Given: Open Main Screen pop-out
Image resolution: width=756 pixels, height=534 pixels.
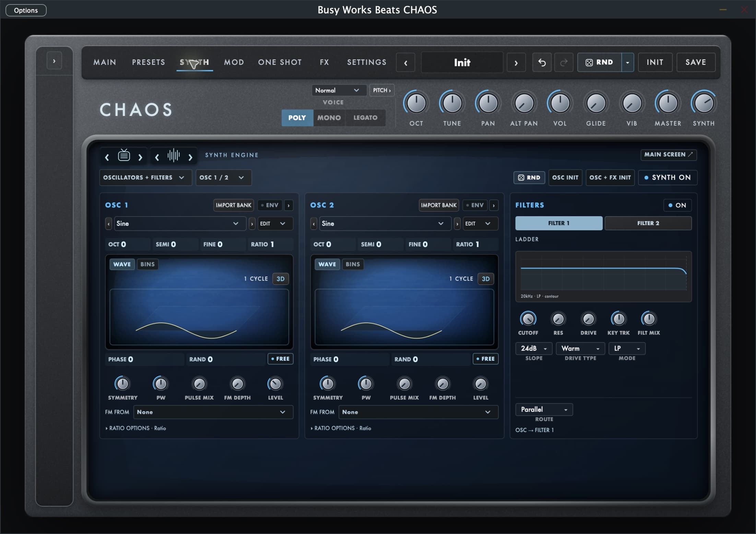Looking at the screenshot, I should point(669,154).
